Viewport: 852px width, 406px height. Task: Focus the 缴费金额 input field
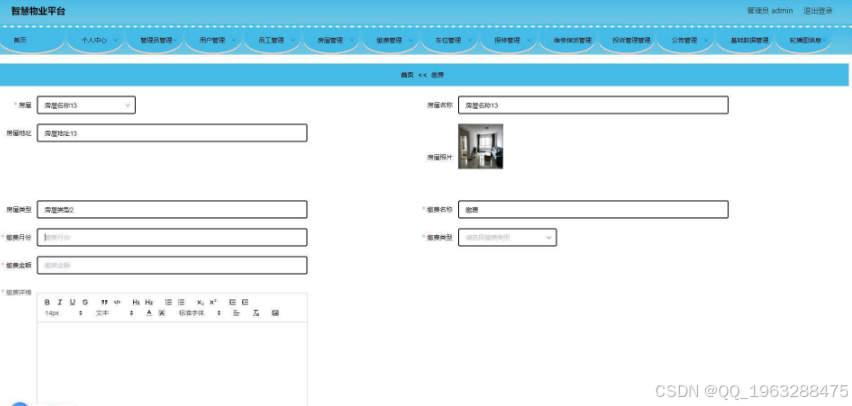(172, 265)
